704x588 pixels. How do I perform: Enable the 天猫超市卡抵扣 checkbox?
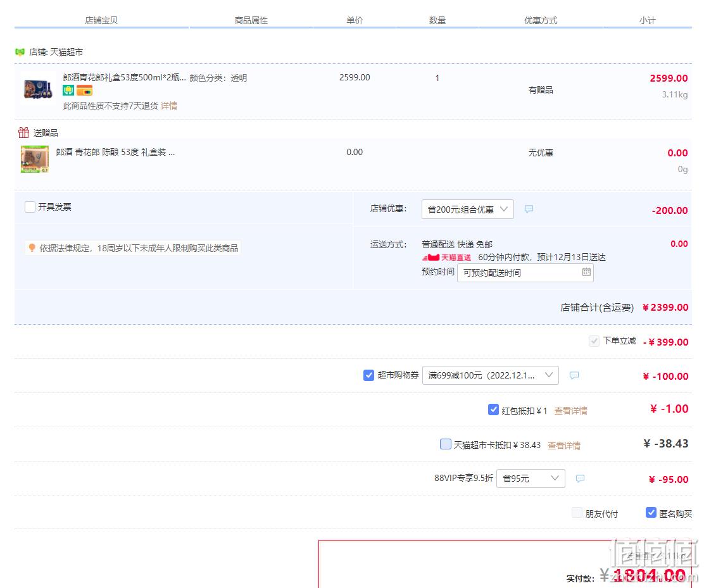(x=446, y=444)
